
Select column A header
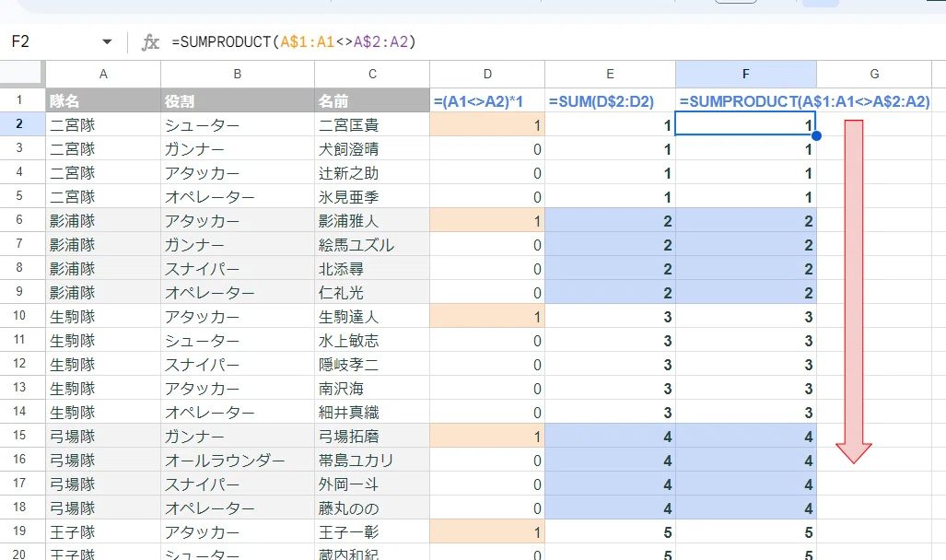[x=103, y=75]
